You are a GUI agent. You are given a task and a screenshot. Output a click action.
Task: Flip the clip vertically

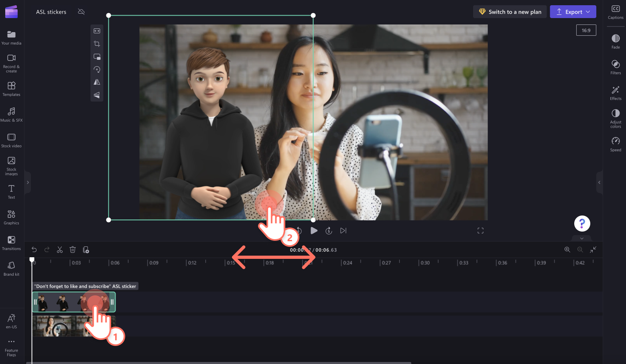tap(97, 95)
